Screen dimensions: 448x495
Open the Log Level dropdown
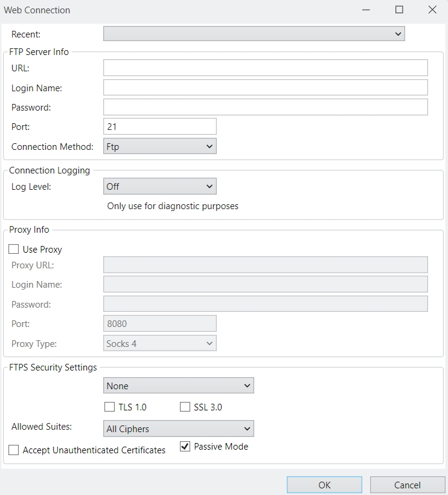(159, 186)
